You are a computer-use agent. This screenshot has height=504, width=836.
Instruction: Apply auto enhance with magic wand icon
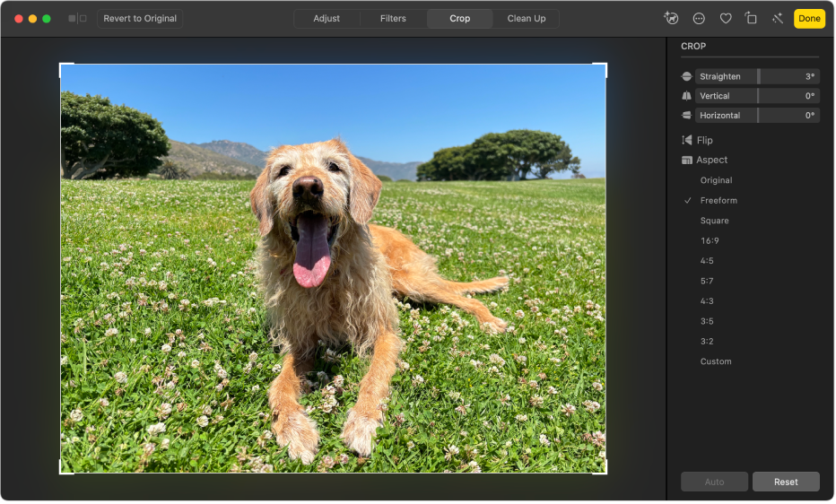click(x=777, y=18)
